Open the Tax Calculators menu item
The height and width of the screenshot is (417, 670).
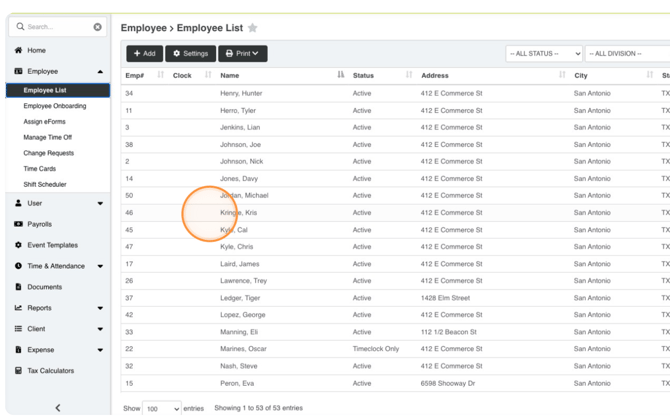(x=50, y=371)
